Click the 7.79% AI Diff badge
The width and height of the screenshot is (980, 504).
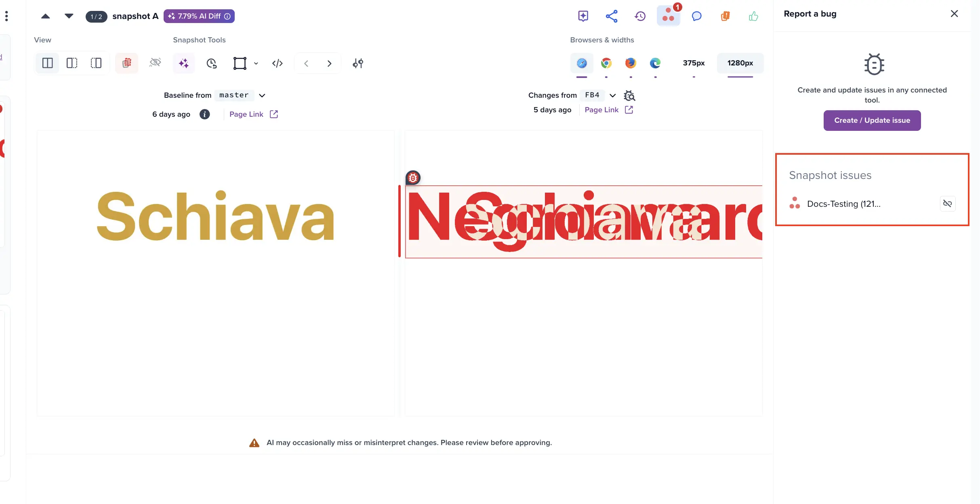[x=199, y=16]
